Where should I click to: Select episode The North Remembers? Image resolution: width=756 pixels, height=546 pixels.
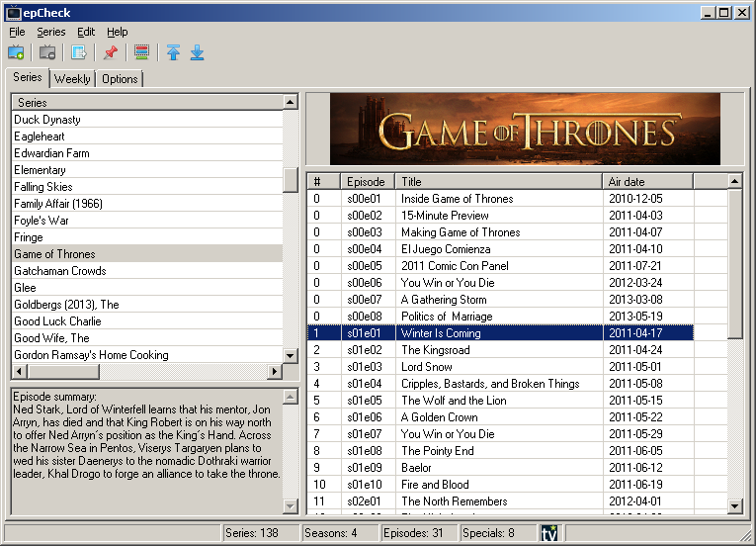click(x=500, y=501)
